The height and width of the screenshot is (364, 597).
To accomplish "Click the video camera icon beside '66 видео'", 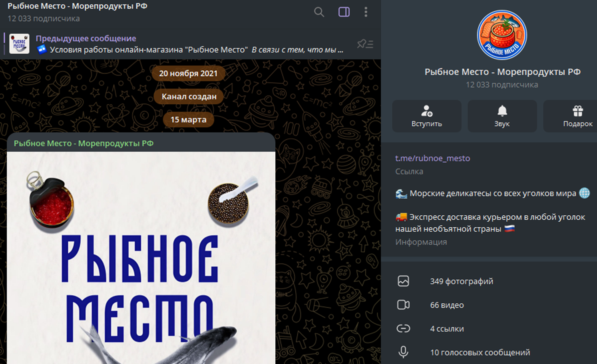I will pyautogui.click(x=403, y=305).
